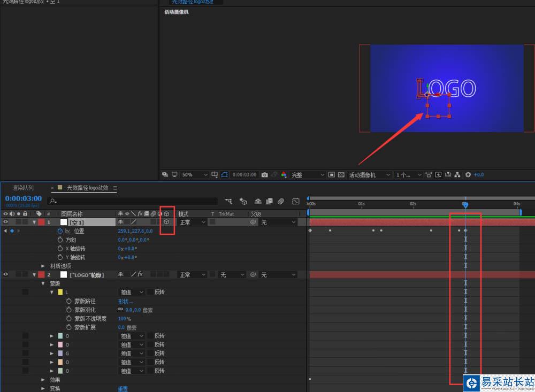The image size is (535, 392).
Task: Open the 活动摄像机 3D view dropdown
Action: coord(369,175)
